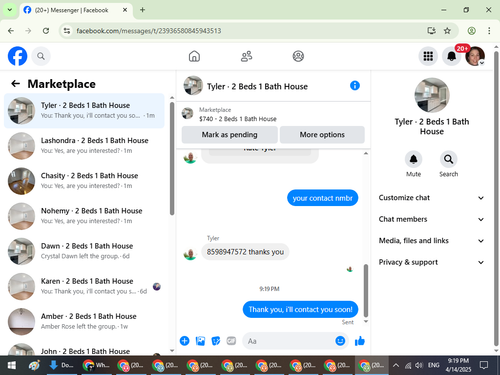Image resolution: width=500 pixels, height=375 pixels.
Task: Expand Customize chat section
Action: click(x=431, y=198)
